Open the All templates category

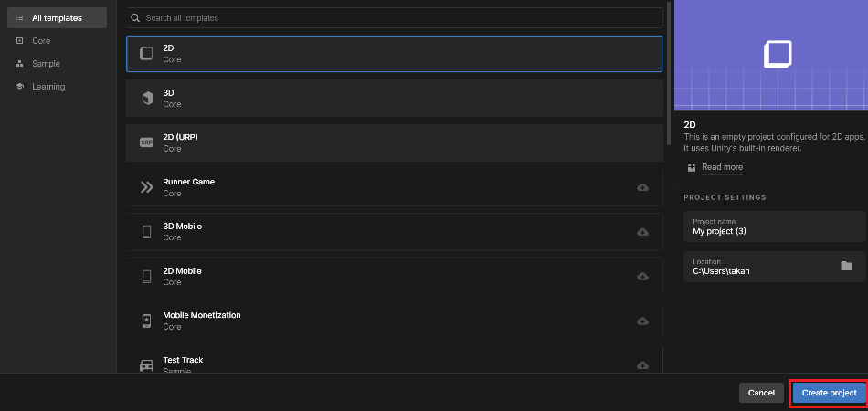click(55, 17)
